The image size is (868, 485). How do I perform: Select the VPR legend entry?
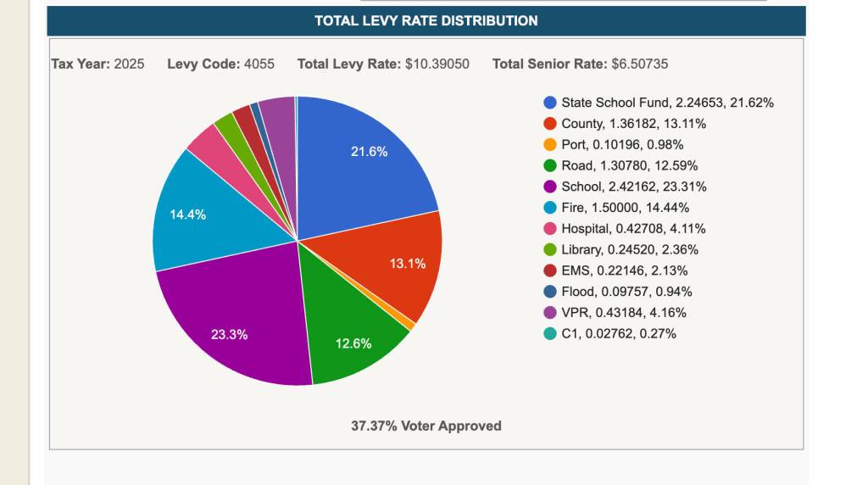(623, 313)
